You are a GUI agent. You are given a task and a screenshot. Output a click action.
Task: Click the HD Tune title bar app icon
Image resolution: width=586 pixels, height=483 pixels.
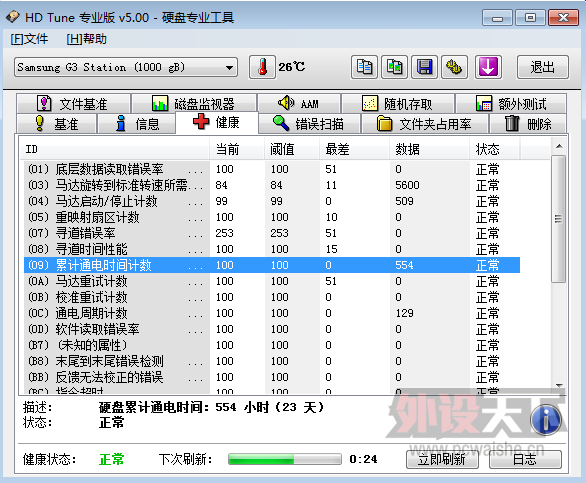(13, 17)
